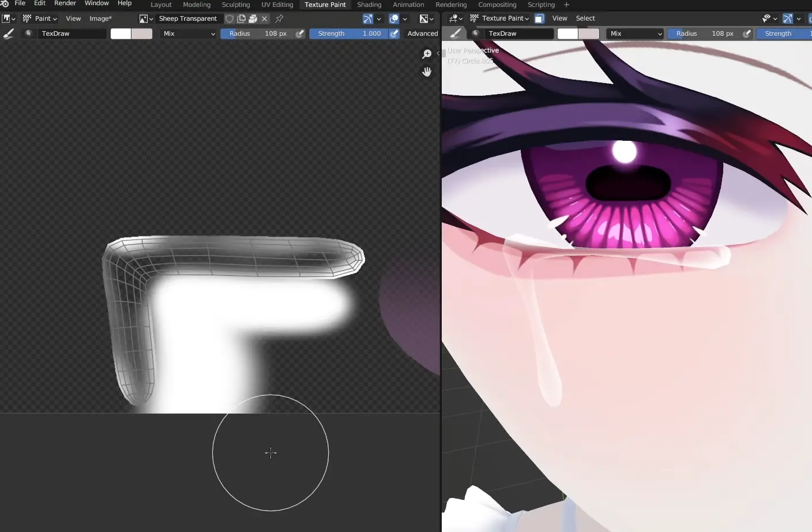Click the open image file icon
812x532 pixels.
(253, 18)
